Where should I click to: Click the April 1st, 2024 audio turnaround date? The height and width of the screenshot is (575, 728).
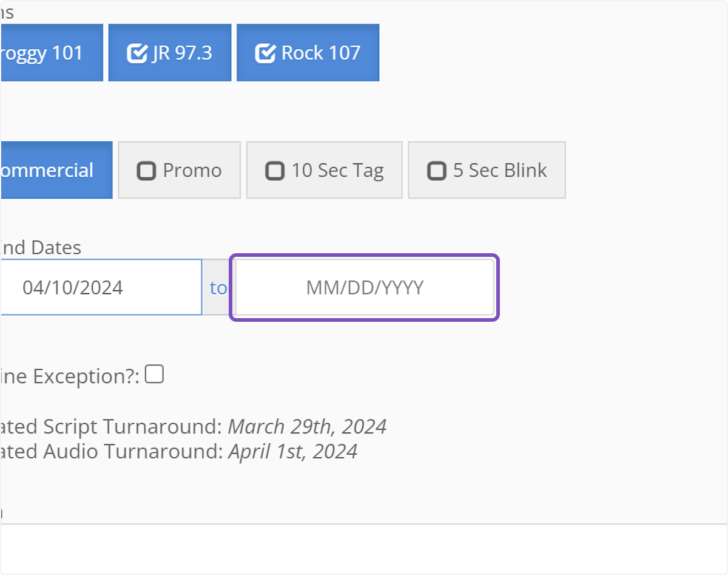pyautogui.click(x=292, y=452)
